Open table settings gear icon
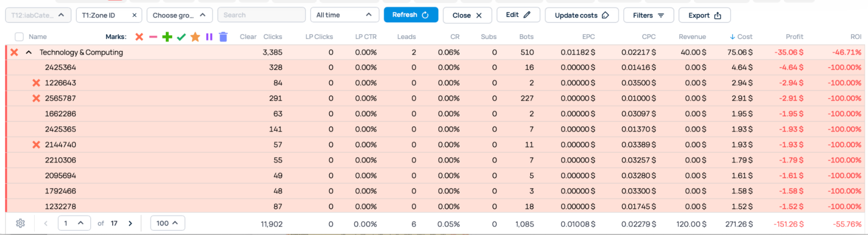Image resolution: width=868 pixels, height=235 pixels. tap(20, 223)
